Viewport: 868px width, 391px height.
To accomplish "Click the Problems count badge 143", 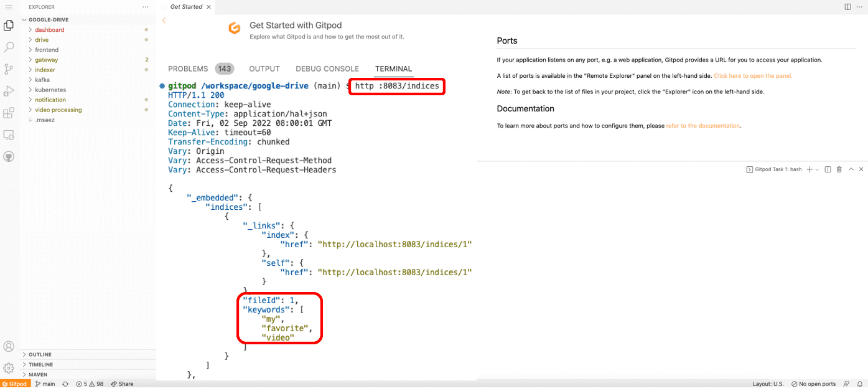I will tap(225, 69).
